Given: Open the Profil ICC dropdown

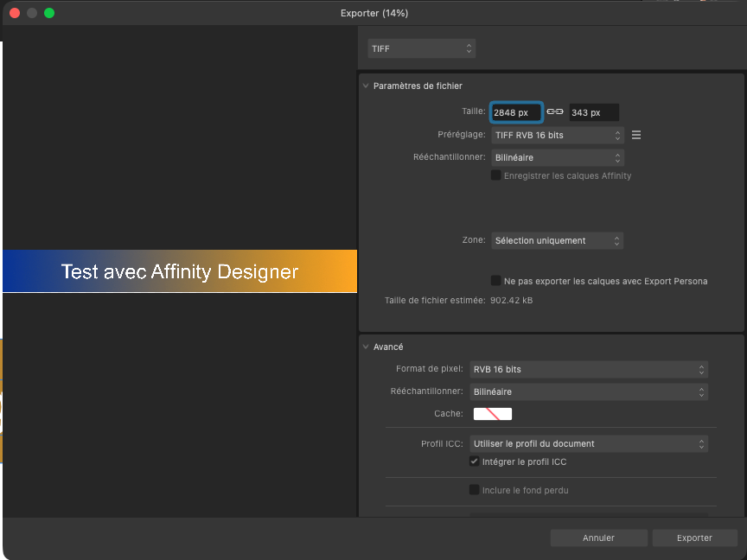Looking at the screenshot, I should point(589,443).
